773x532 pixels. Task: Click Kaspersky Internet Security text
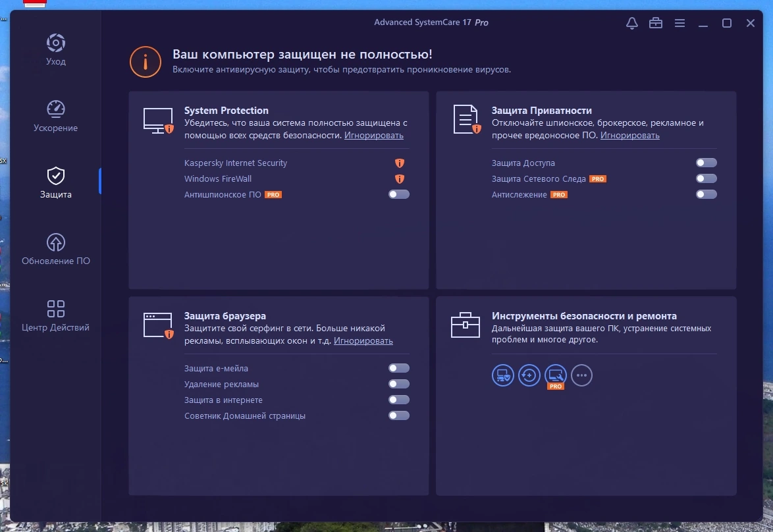[236, 163]
